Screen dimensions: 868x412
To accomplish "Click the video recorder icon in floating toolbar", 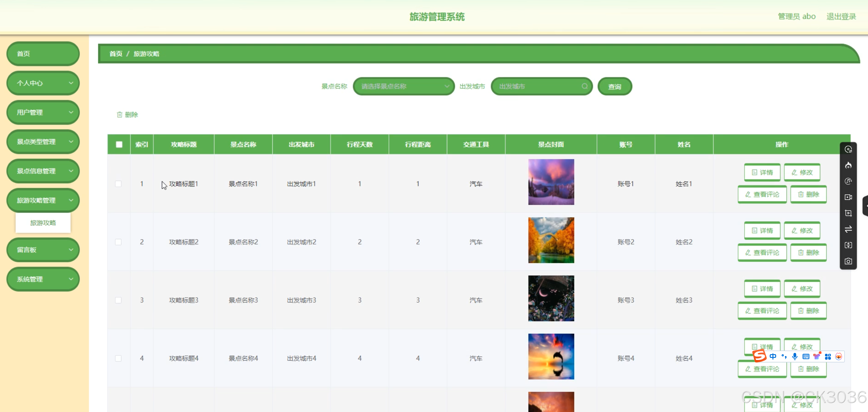I will (x=848, y=197).
